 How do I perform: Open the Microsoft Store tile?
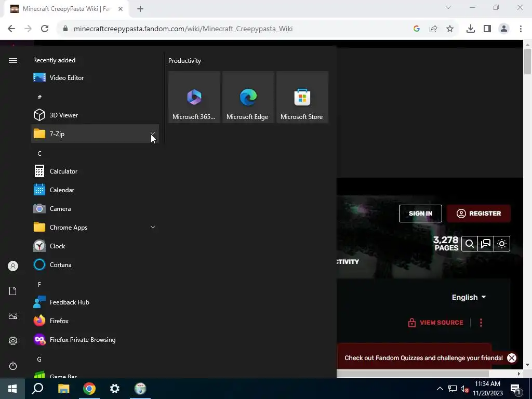coord(302,97)
